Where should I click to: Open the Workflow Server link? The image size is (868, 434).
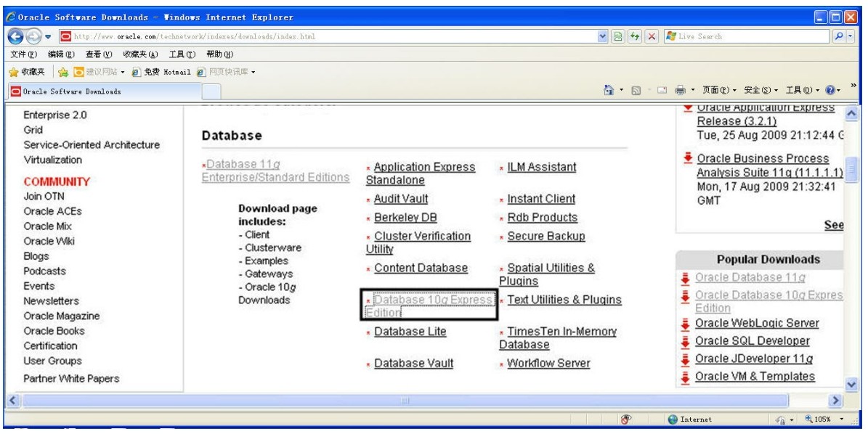(x=548, y=364)
